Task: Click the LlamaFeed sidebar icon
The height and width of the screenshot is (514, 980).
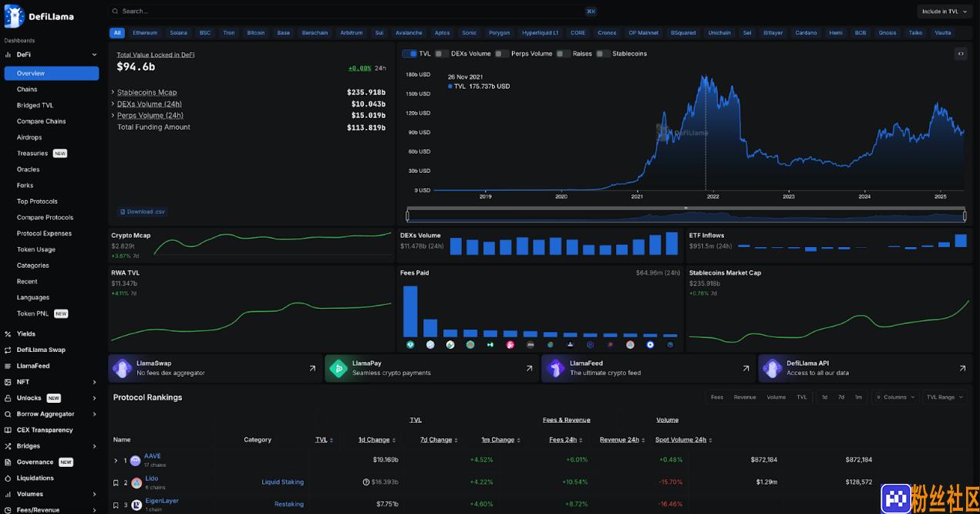Action: tap(8, 366)
